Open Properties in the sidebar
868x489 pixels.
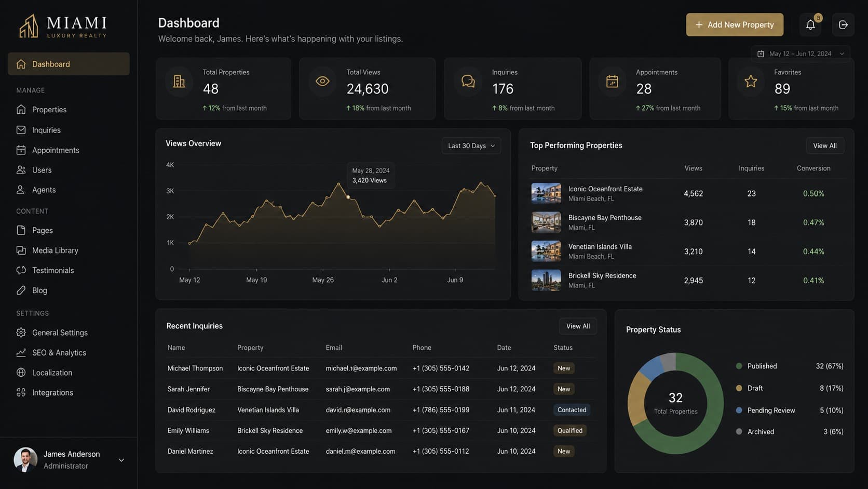pyautogui.click(x=69, y=110)
